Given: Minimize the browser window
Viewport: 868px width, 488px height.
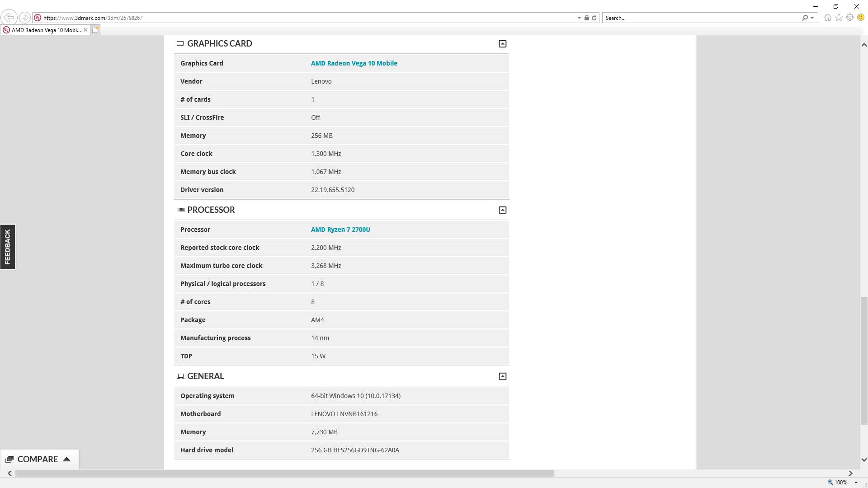Looking at the screenshot, I should [816, 6].
